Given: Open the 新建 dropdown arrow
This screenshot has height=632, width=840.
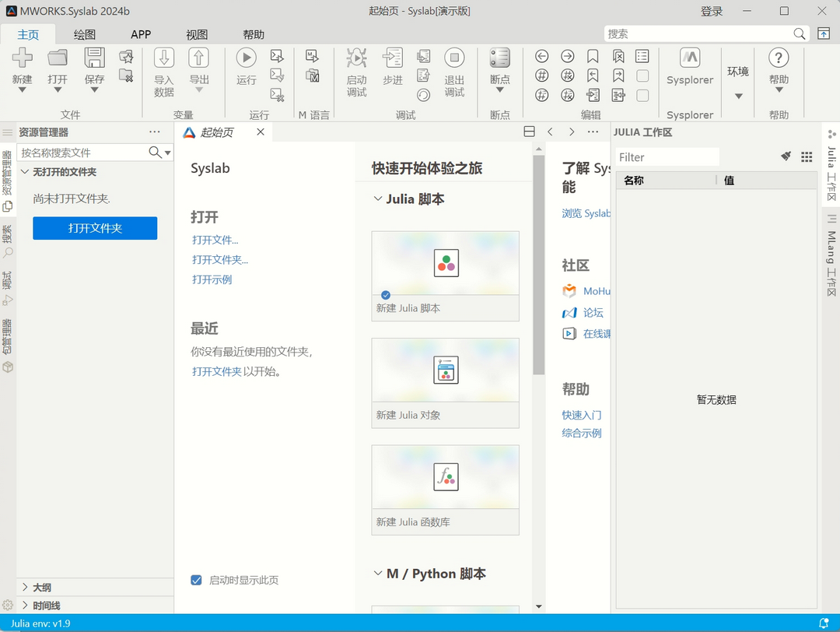Looking at the screenshot, I should (x=22, y=90).
